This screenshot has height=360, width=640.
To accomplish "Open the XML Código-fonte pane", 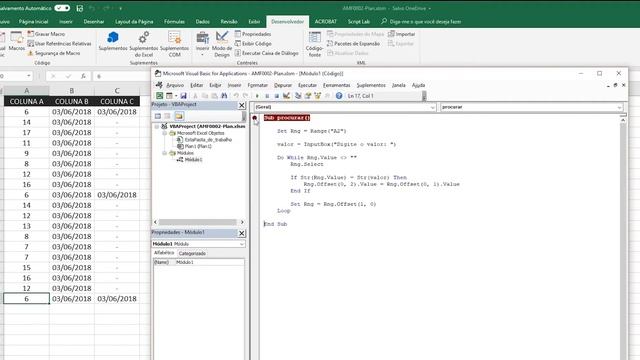I will [315, 44].
